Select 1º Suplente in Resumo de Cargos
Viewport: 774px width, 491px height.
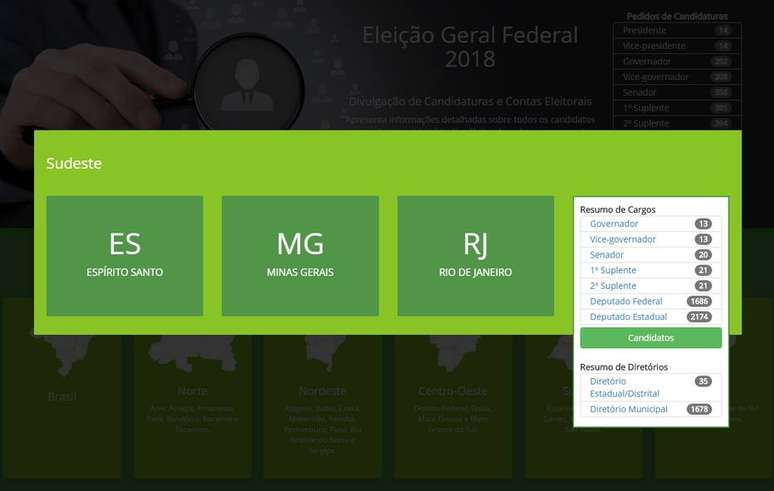click(x=613, y=270)
